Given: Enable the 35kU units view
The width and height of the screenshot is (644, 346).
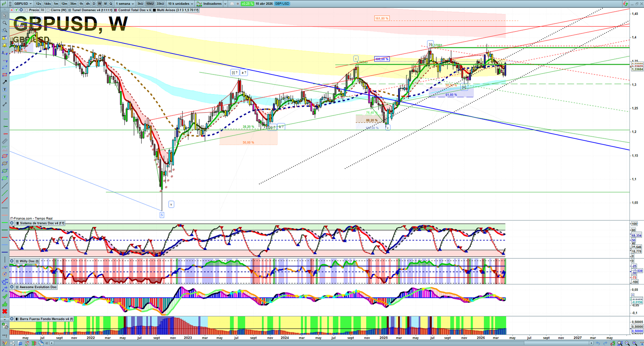Looking at the screenshot, I should pos(160,4).
